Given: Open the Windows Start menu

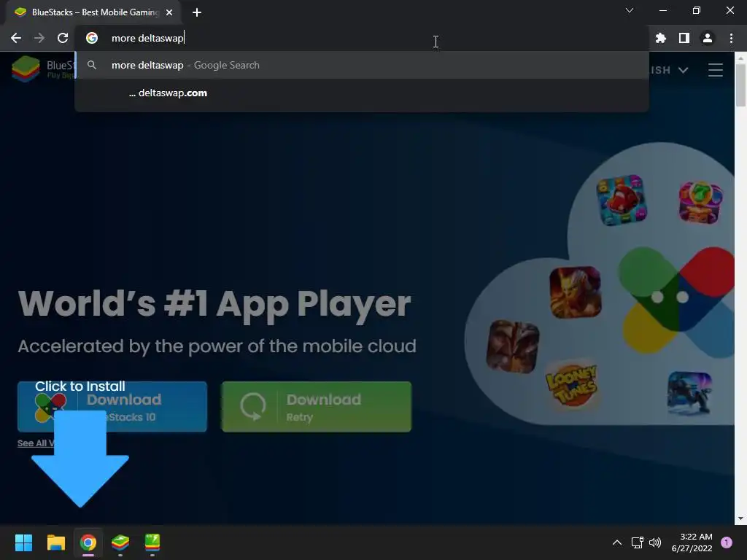Looking at the screenshot, I should click(x=23, y=542).
